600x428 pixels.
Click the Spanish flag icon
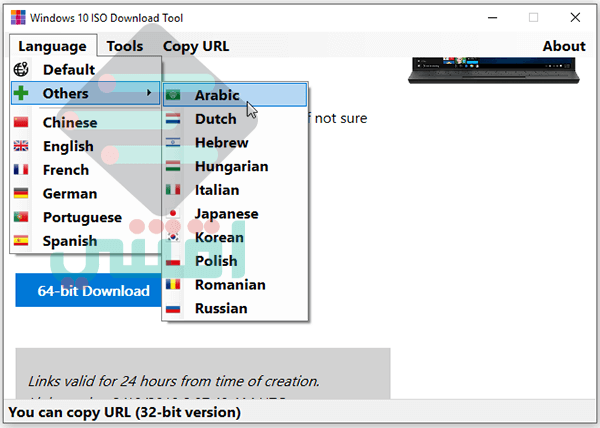[x=21, y=241]
